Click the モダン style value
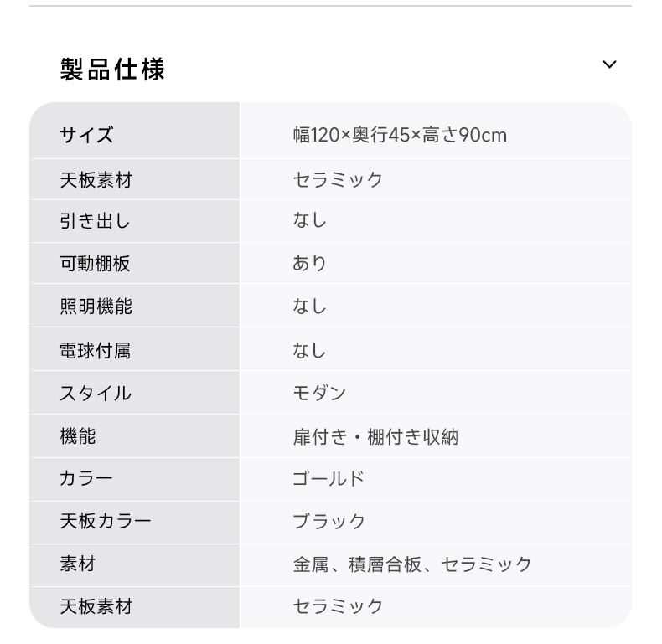 (x=319, y=394)
